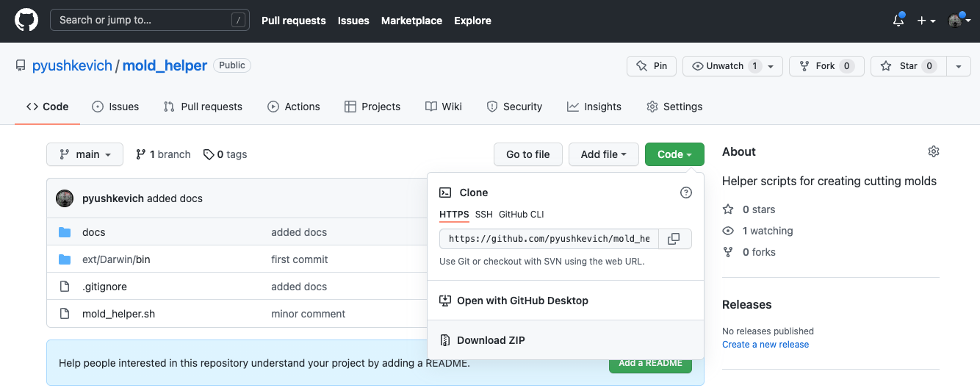Viewport: 980px width, 388px height.
Task: Open the mold_helper repository name link
Action: pyautogui.click(x=165, y=65)
